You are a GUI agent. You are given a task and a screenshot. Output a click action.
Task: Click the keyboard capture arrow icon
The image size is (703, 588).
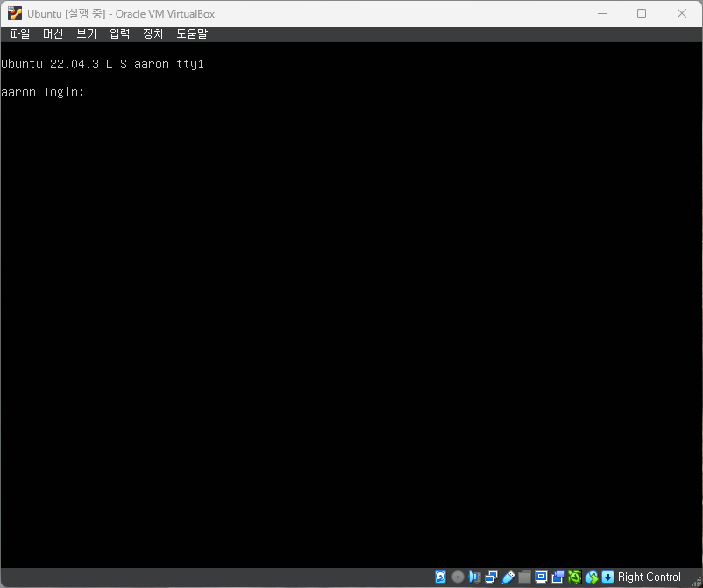(x=607, y=577)
